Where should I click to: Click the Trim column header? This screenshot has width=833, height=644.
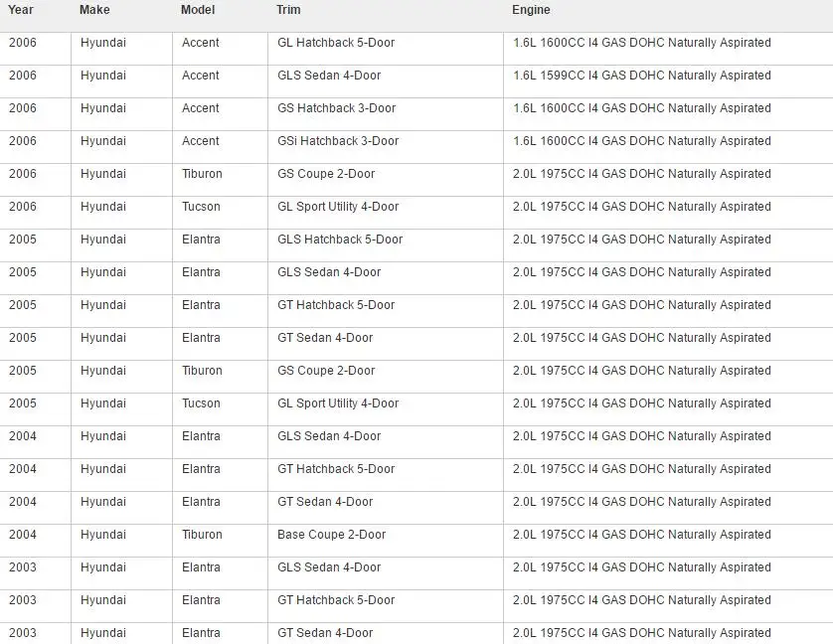pyautogui.click(x=288, y=10)
